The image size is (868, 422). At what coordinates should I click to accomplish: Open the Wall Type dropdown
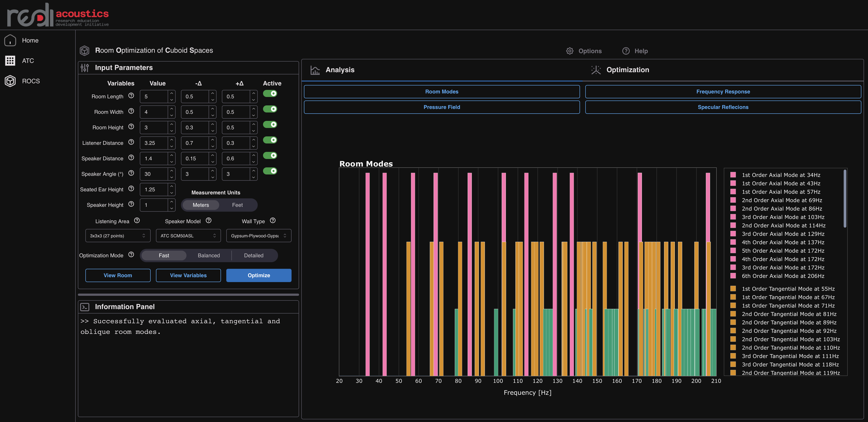(x=258, y=236)
